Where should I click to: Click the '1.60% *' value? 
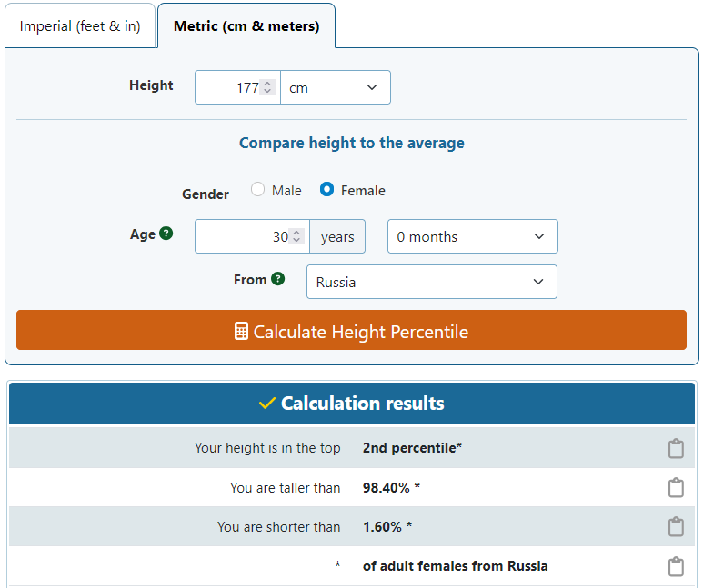387,526
